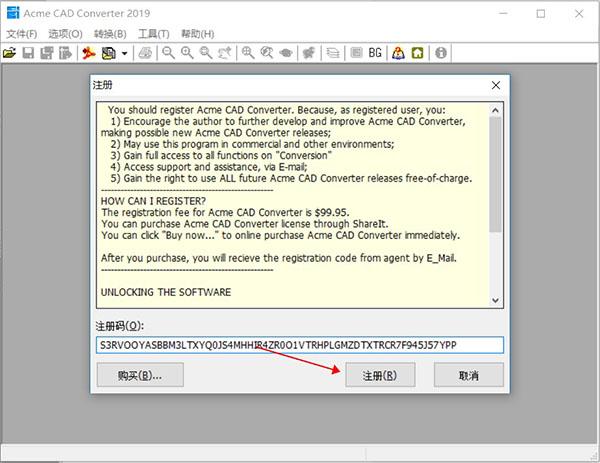The image size is (600, 463).
Task: Click the text line mentioning $99.95
Action: pyautogui.click(x=225, y=212)
